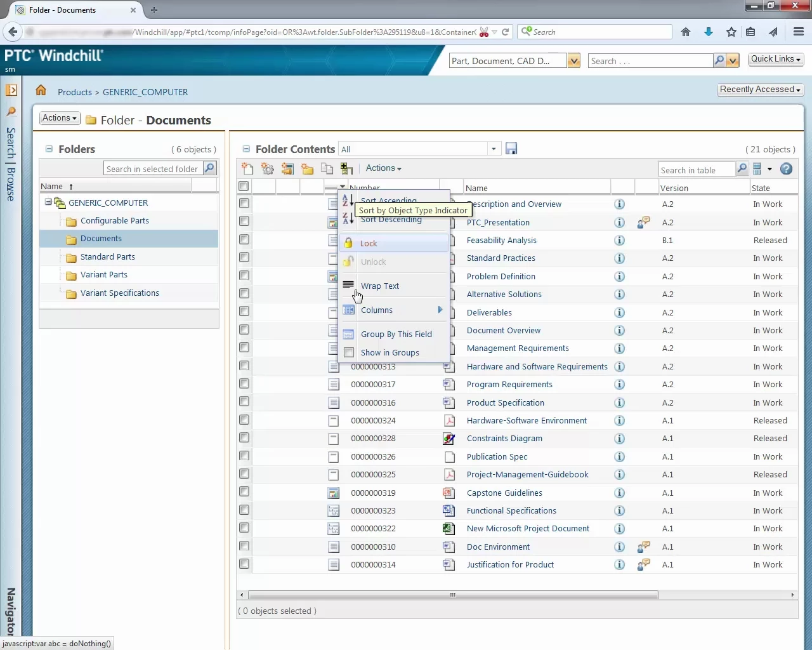
Task: Click share status icon on Doc Environment row
Action: [643, 547]
